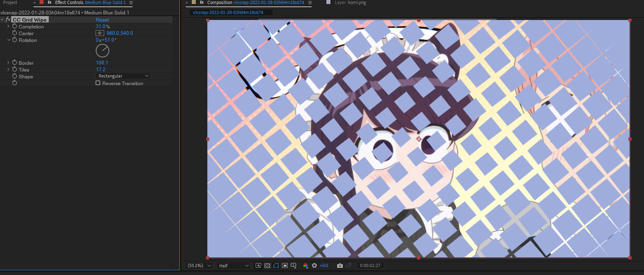
Task: Click the lavender label swatch in Layer tab
Action: tap(328, 3)
